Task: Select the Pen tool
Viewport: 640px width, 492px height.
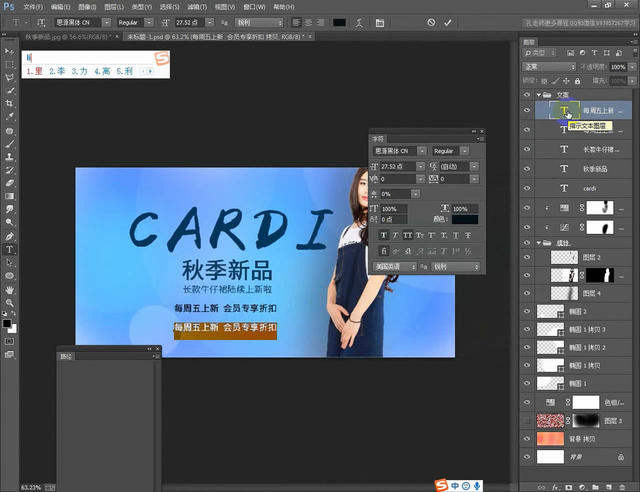Action: pos(9,236)
